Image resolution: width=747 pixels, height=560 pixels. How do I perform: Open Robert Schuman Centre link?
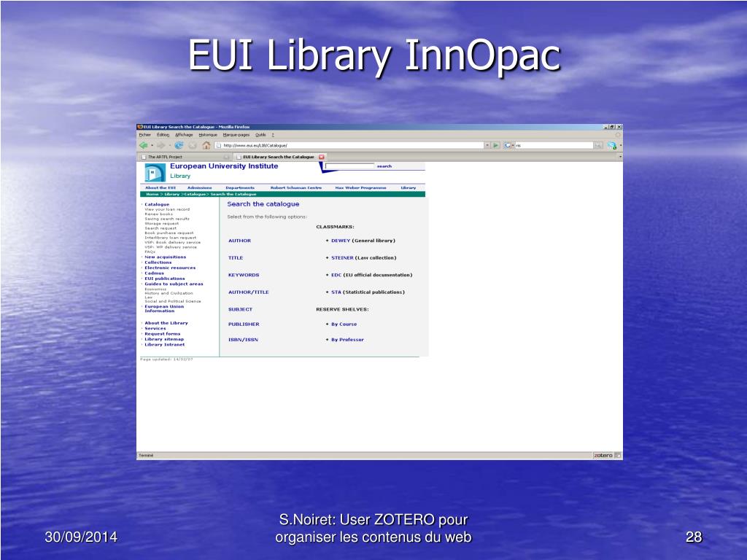(x=296, y=187)
